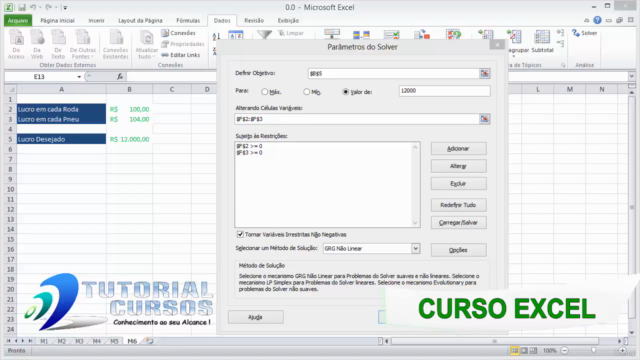The height and width of the screenshot is (360, 640).
Task: Click the Excluir constraint button
Action: pos(458,184)
